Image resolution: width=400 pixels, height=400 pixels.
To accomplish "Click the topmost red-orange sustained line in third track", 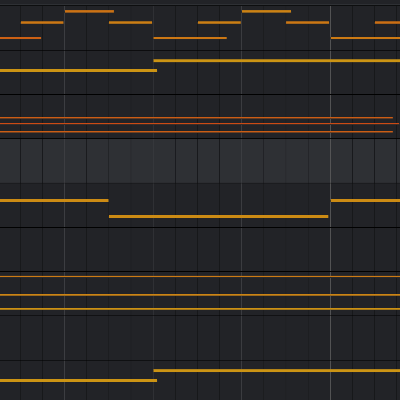I will (x=196, y=118).
